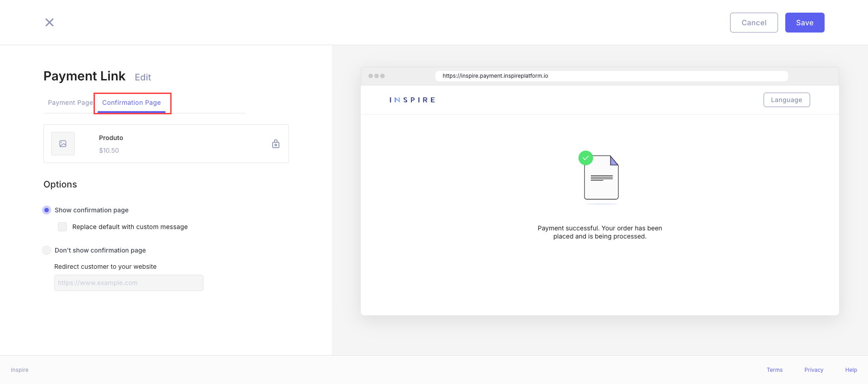Enable Replace default with custom message checkbox
This screenshot has height=384, width=868.
pos(62,227)
